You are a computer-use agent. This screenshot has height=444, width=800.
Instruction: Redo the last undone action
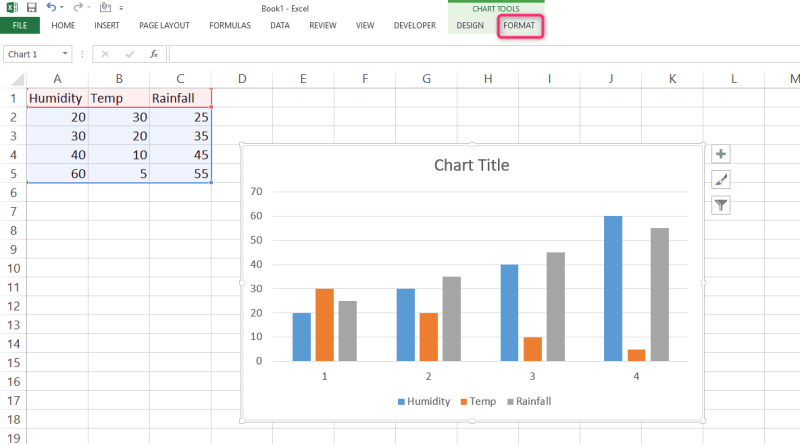click(78, 7)
